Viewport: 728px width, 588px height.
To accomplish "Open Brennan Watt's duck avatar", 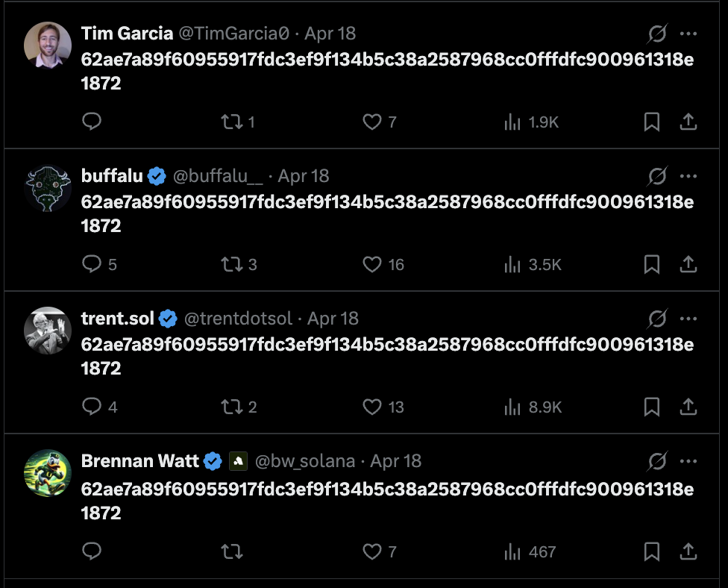I will tap(48, 472).
